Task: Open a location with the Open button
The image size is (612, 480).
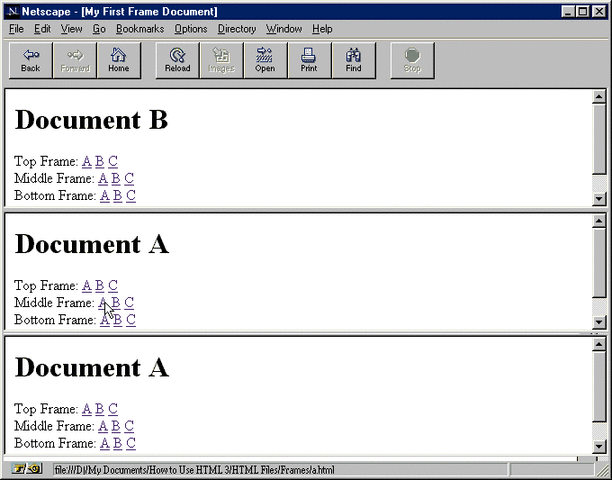Action: pyautogui.click(x=265, y=60)
